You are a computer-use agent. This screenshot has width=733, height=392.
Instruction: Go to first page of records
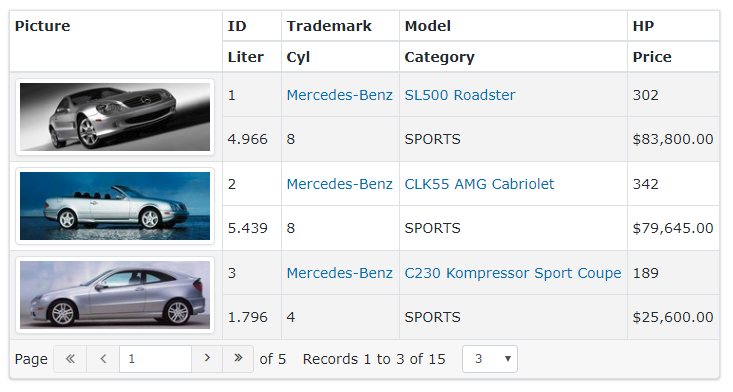click(70, 359)
